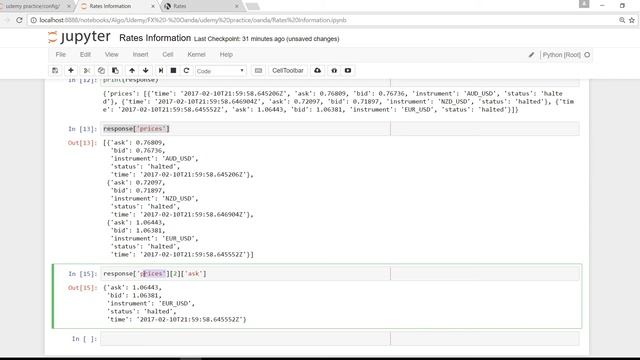
Task: Close the Rates Information browser tab
Action: coord(153,6)
